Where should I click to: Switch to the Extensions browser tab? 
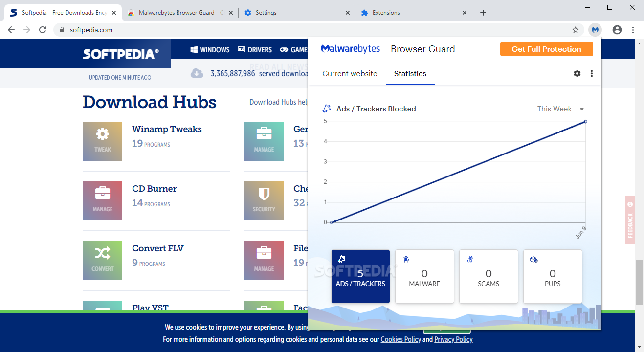414,13
